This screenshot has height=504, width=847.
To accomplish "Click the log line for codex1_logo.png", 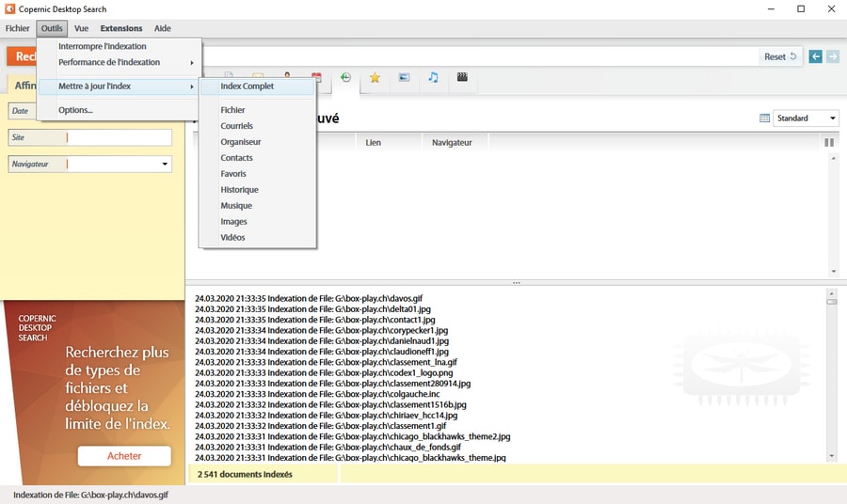I will (324, 373).
